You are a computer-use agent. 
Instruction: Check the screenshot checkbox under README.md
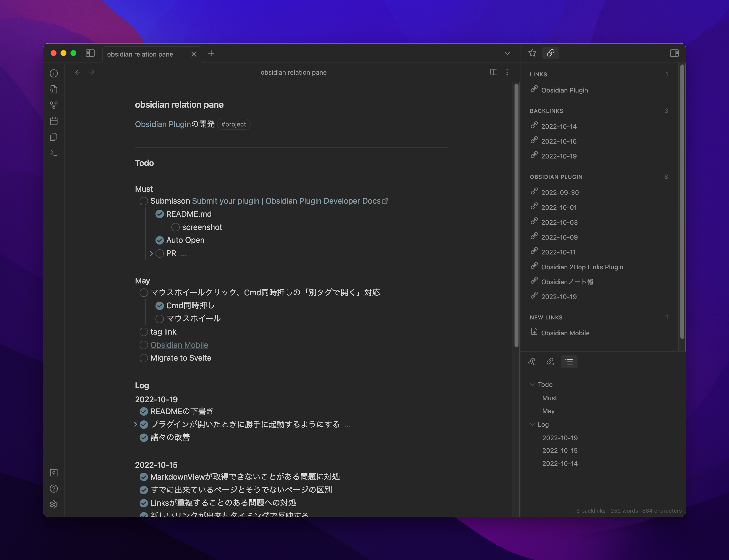click(x=176, y=227)
